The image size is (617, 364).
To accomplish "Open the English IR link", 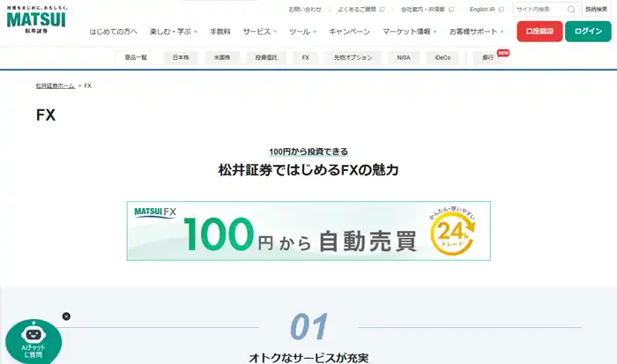I will pyautogui.click(x=487, y=10).
